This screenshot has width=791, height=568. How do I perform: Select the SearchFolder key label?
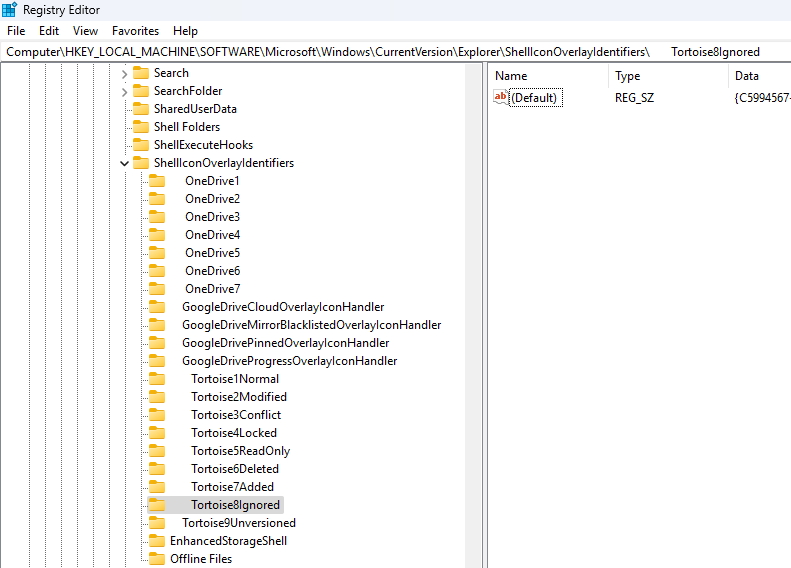coord(188,91)
